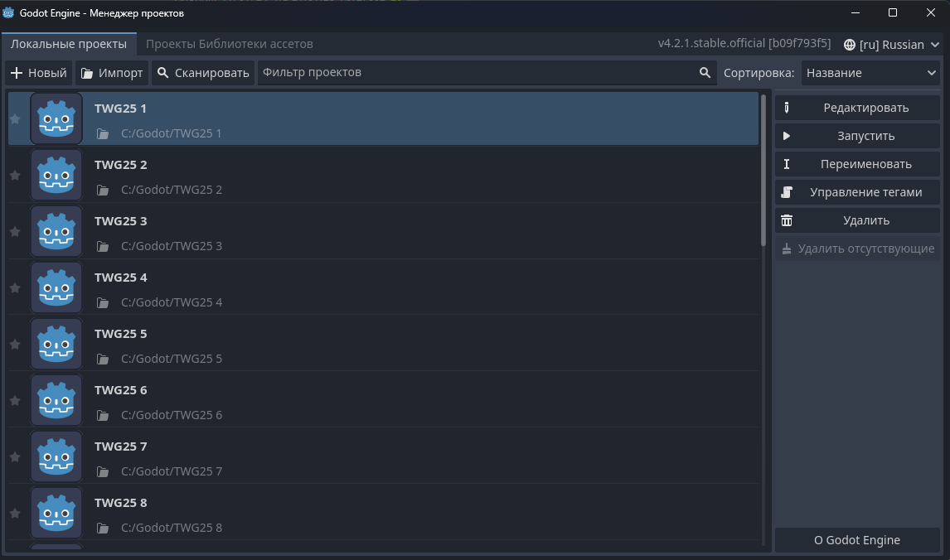Image resolution: width=950 pixels, height=560 pixels.
Task: Open the Название sorting dropdown
Action: click(x=870, y=73)
